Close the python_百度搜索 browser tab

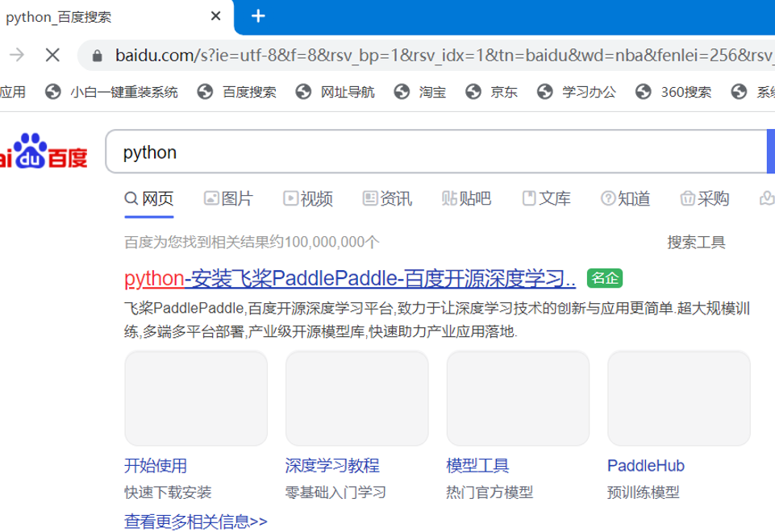[215, 16]
